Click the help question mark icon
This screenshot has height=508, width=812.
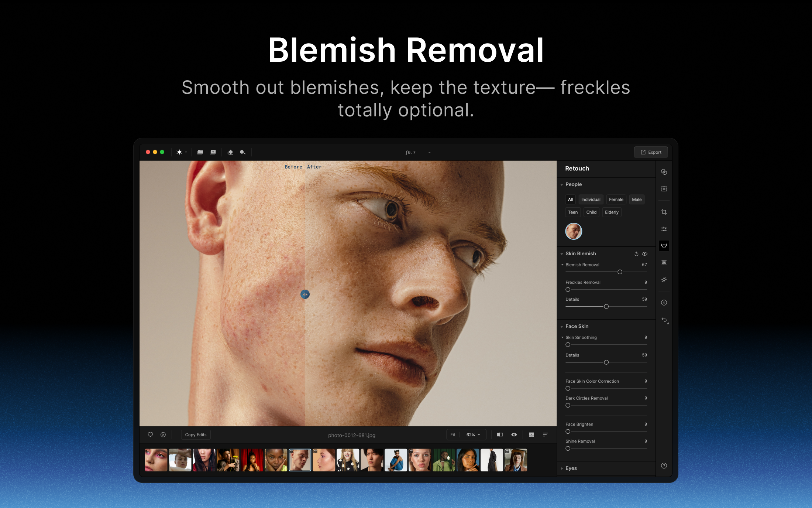pos(664,466)
